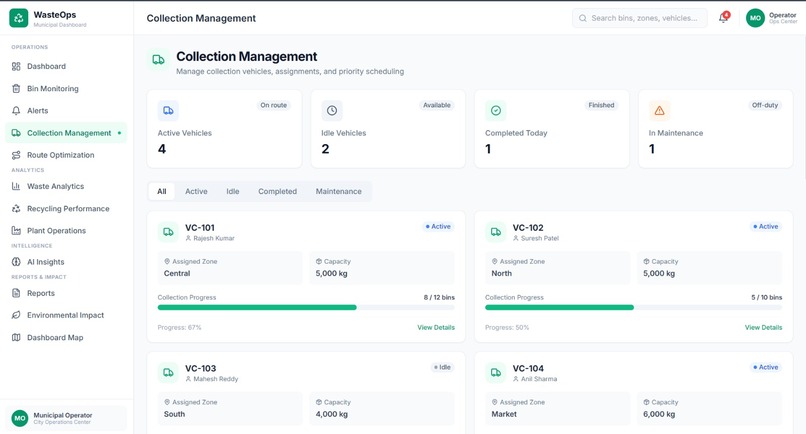This screenshot has height=434, width=806.
Task: Open the notifications bell icon
Action: pyautogui.click(x=723, y=17)
